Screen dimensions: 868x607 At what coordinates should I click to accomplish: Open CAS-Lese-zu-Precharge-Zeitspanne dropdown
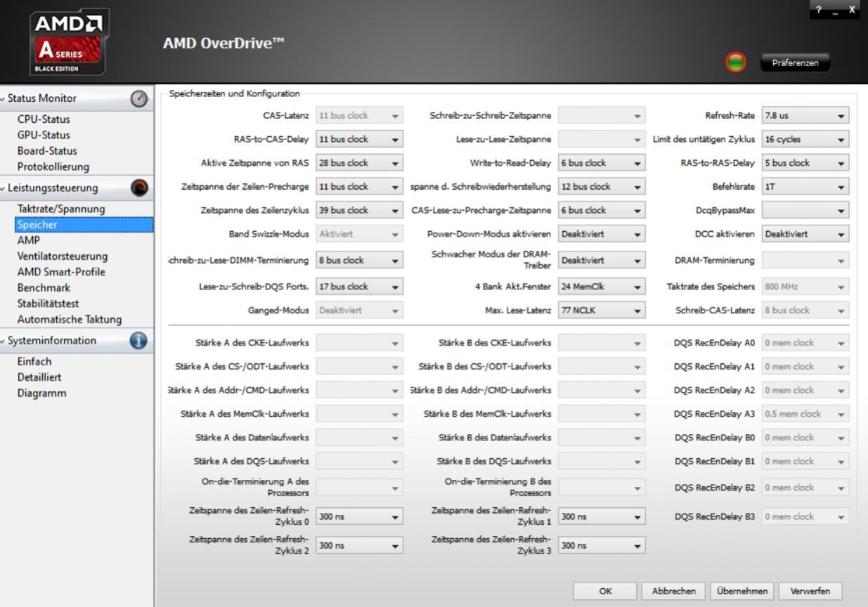tap(602, 210)
